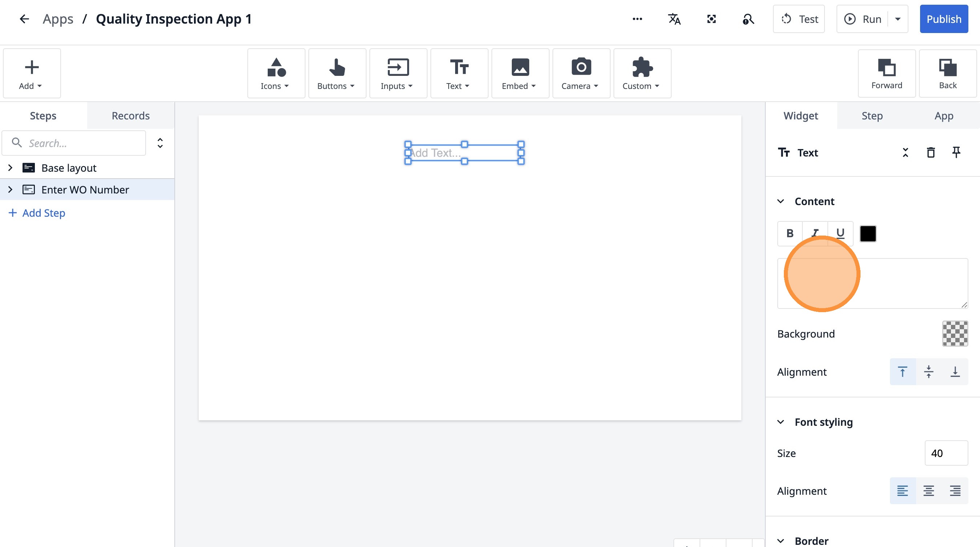Collapse the Font styling section

(x=781, y=422)
